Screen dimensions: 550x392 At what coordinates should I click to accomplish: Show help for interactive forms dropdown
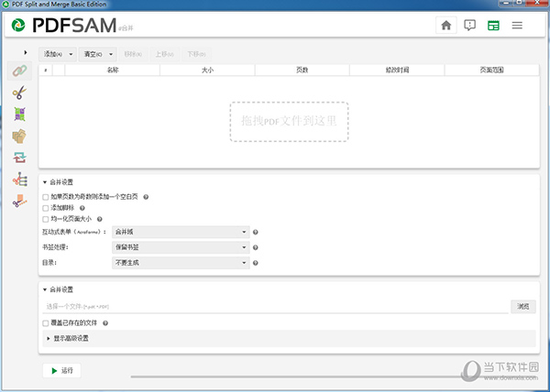(x=256, y=232)
